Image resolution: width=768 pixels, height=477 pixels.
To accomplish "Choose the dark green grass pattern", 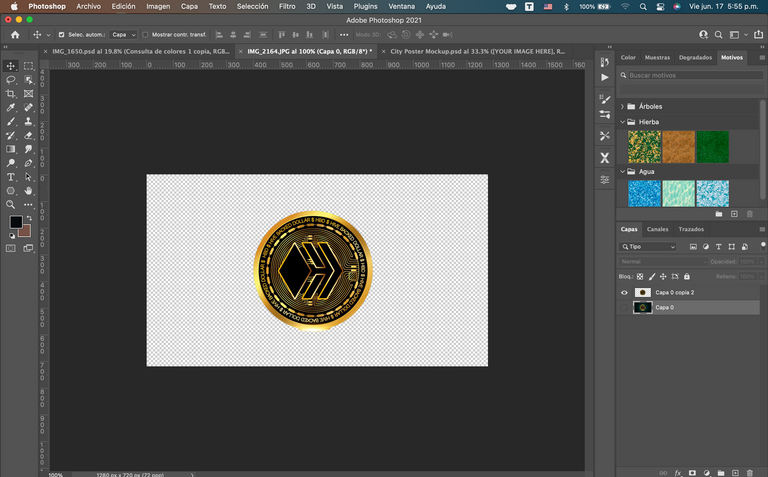I will (x=713, y=147).
